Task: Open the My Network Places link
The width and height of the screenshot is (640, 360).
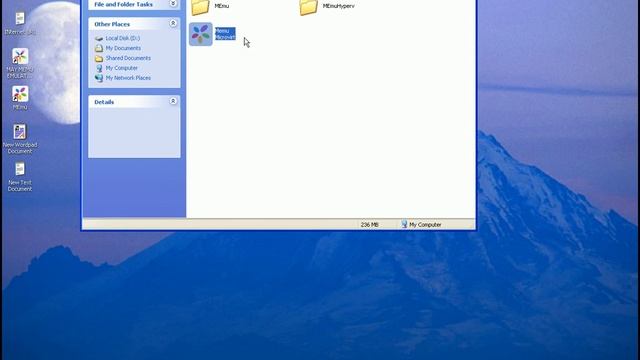Action: coord(128,78)
